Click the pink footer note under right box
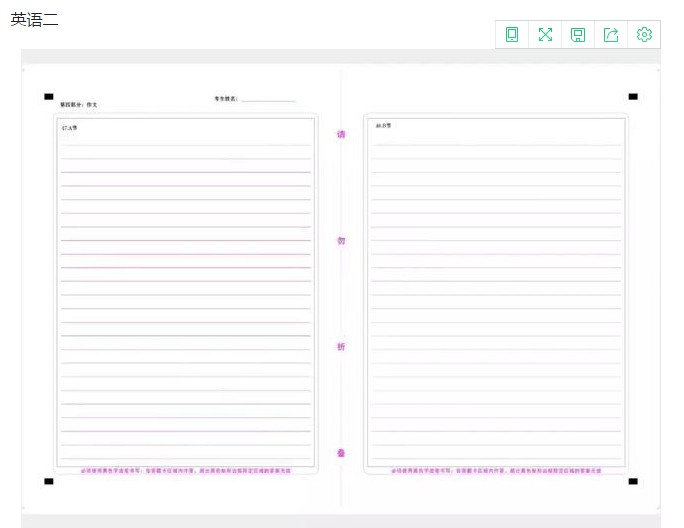The image size is (684, 528). pyautogui.click(x=496, y=469)
